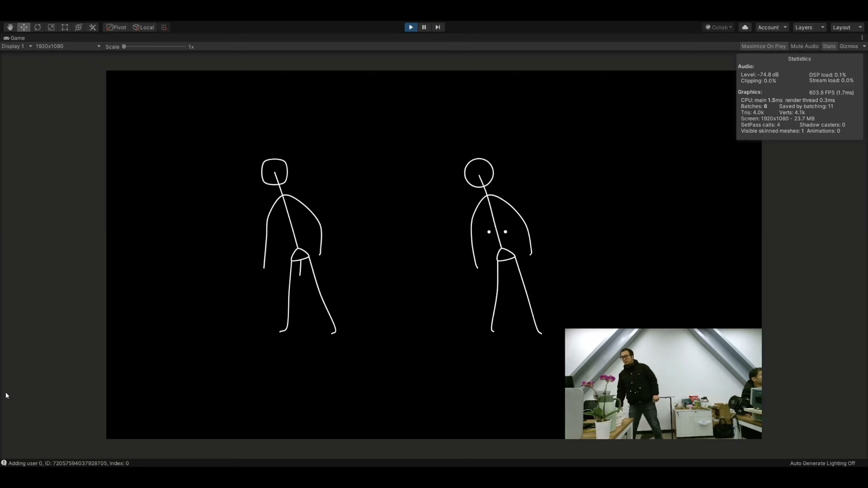The height and width of the screenshot is (488, 868).
Task: Open the Layers dropdown
Action: 809,27
